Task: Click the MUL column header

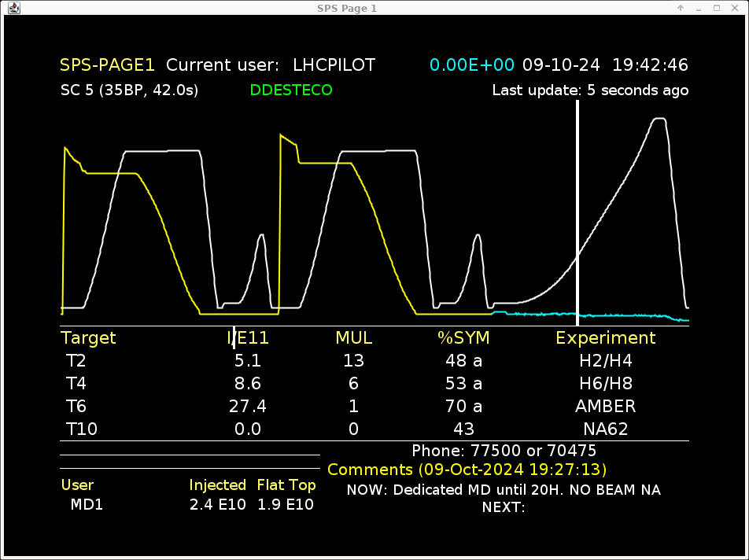Action: pyautogui.click(x=354, y=338)
